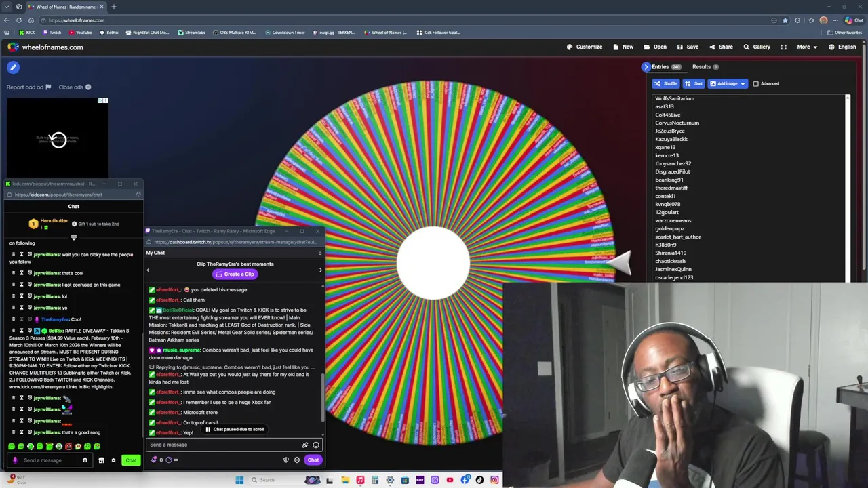The height and width of the screenshot is (488, 868).
Task: Click the browser home icon
Action: point(31,20)
